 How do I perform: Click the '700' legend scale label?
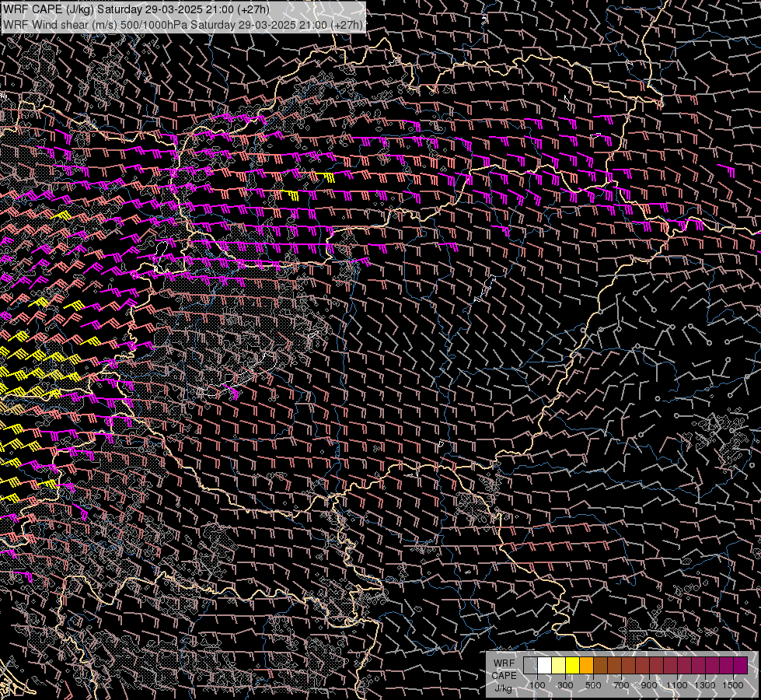click(x=621, y=685)
